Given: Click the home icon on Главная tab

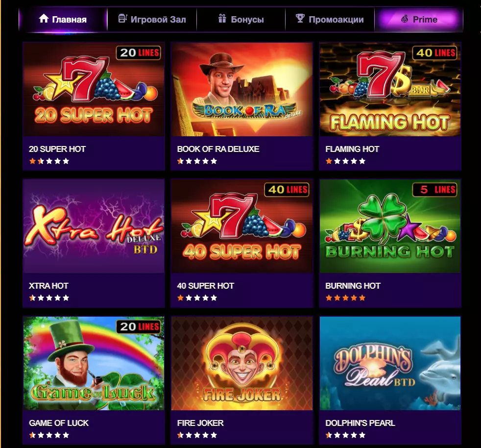Looking at the screenshot, I should coord(44,19).
